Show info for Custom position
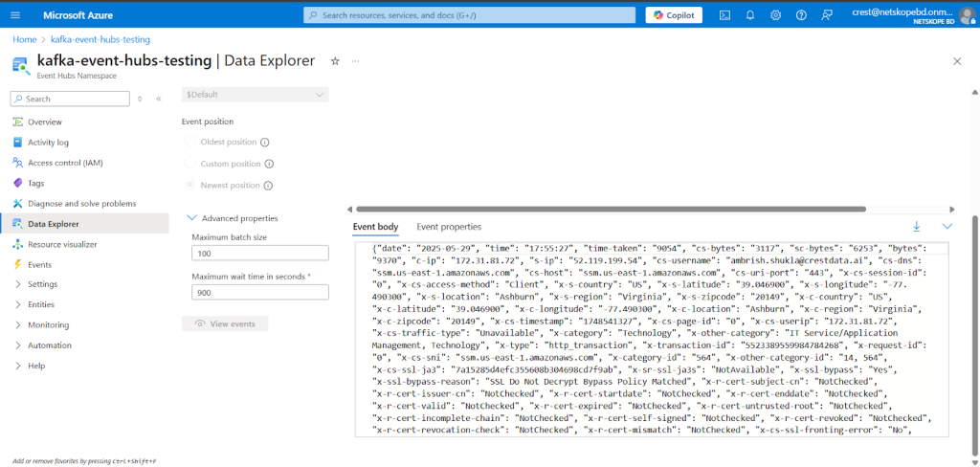980x467 pixels. (269, 164)
